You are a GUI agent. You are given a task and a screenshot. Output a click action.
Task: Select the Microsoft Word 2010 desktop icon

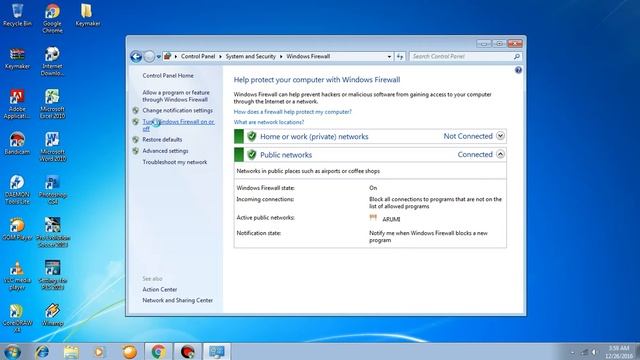click(x=52, y=147)
